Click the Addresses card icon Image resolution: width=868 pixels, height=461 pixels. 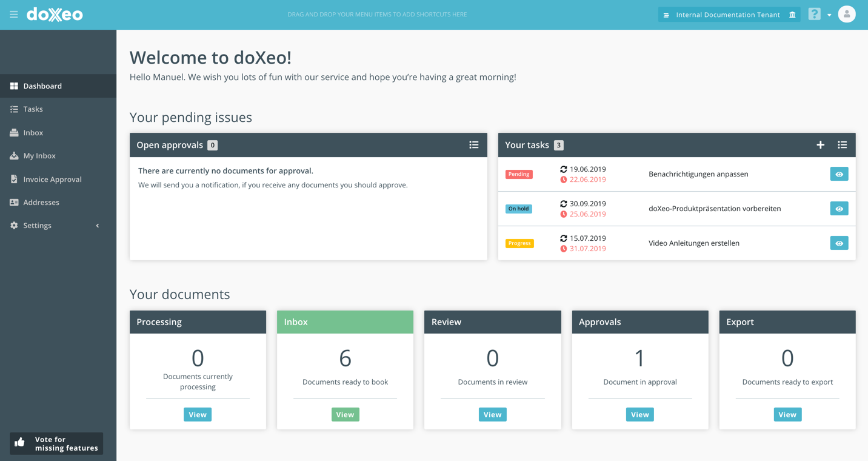[14, 203]
